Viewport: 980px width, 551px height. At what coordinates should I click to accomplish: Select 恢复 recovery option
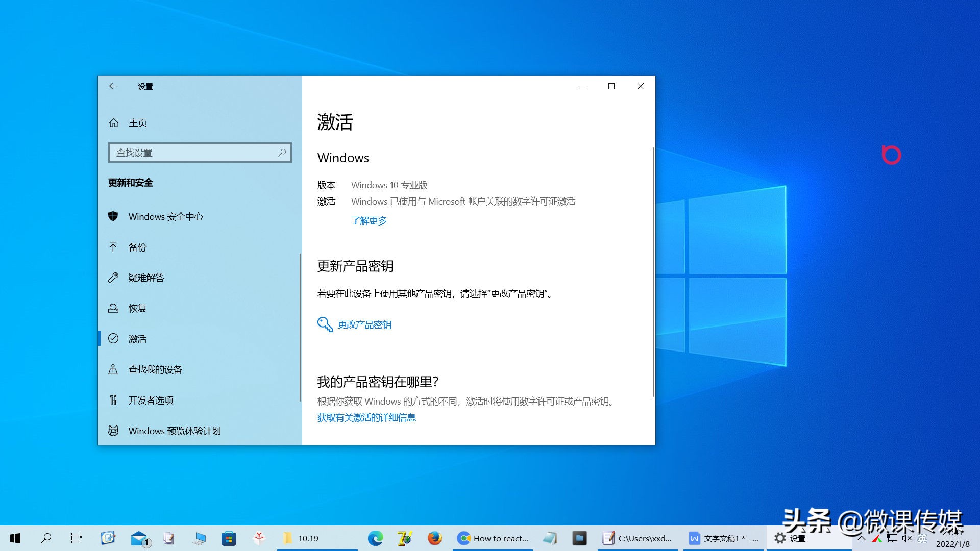[x=137, y=308]
